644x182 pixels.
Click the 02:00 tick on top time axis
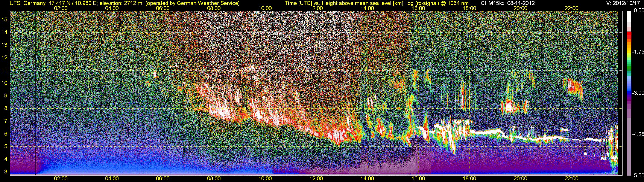61,8
